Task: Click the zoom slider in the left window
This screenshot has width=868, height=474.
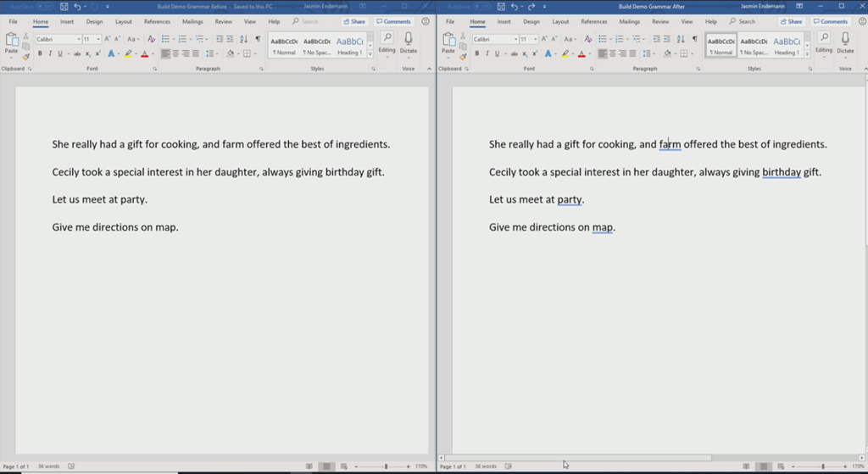Action: [386, 466]
